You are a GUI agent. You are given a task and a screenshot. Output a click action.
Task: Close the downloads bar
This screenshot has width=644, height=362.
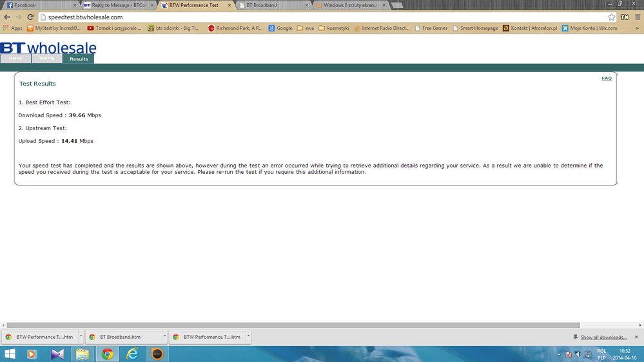[636, 337]
